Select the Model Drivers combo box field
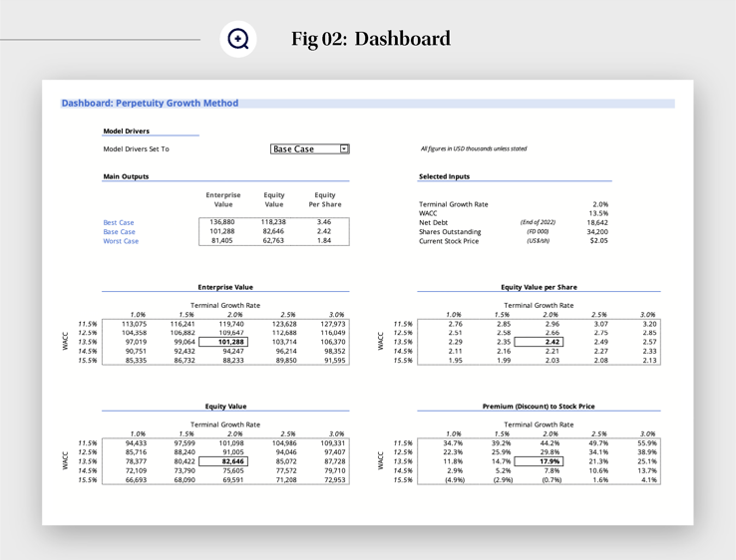736x560 pixels. click(x=304, y=149)
